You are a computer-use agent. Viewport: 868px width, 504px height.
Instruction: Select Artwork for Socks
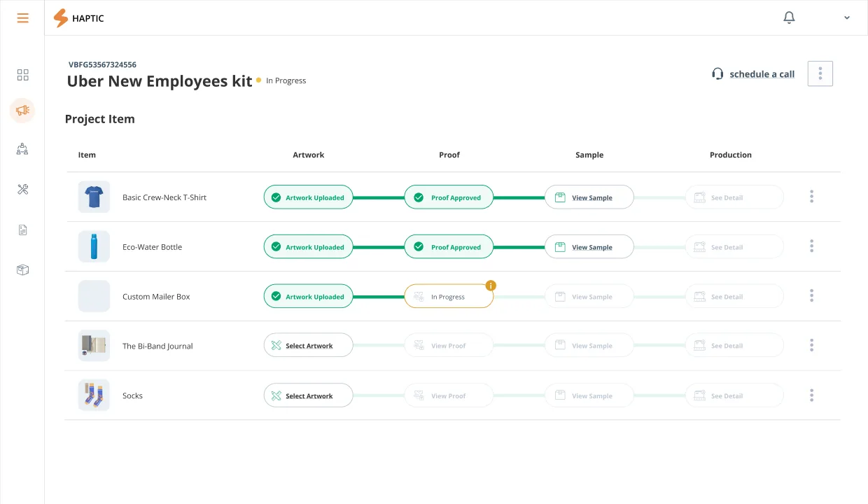(309, 395)
